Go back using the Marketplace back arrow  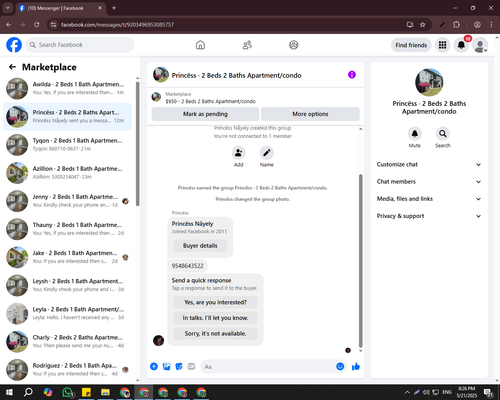(x=12, y=67)
